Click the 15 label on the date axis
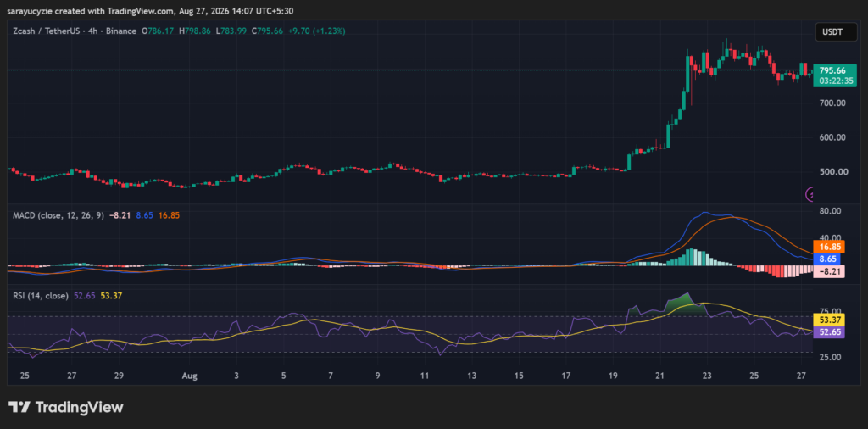This screenshot has width=868, height=429. pos(519,376)
